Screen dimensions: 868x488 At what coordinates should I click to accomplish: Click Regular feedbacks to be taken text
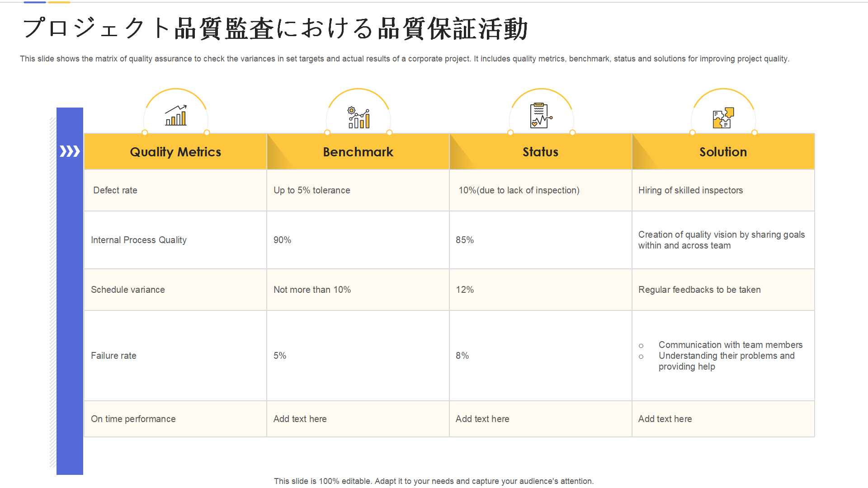click(x=699, y=290)
